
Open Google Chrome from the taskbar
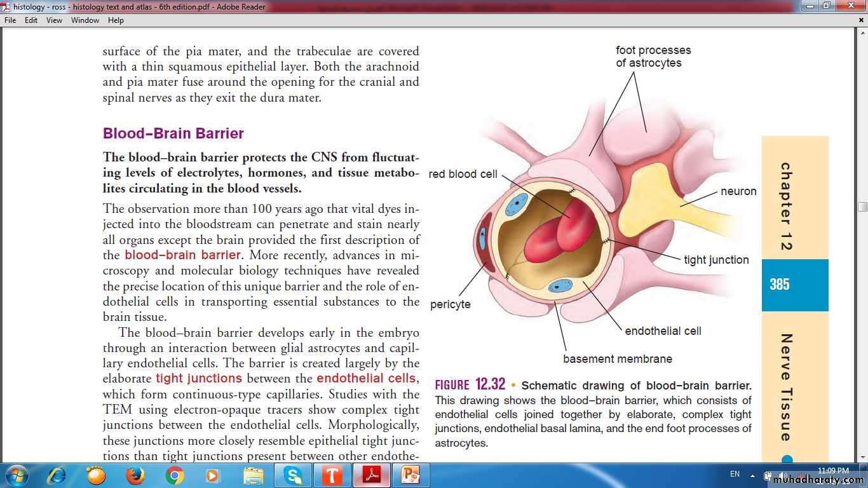click(174, 475)
